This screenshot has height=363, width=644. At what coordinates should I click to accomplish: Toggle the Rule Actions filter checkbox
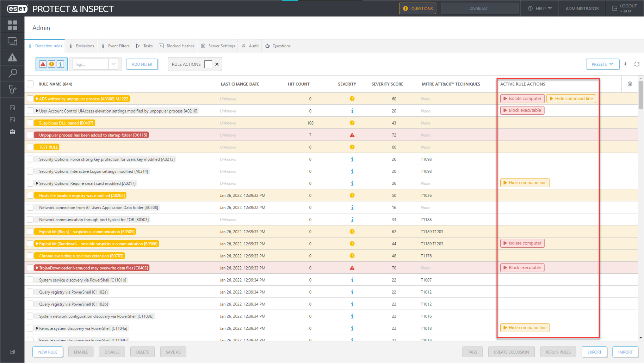point(208,64)
